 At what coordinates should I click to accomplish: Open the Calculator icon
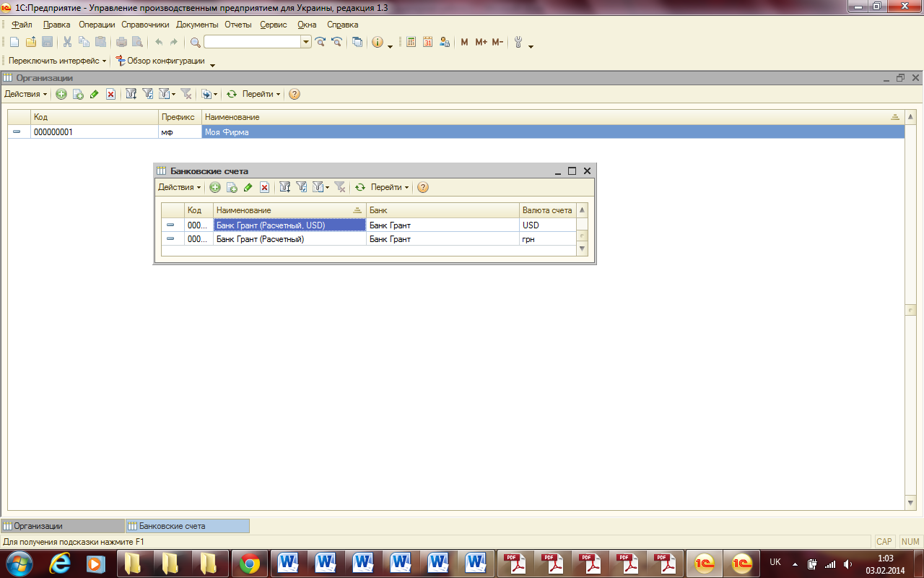pos(411,42)
